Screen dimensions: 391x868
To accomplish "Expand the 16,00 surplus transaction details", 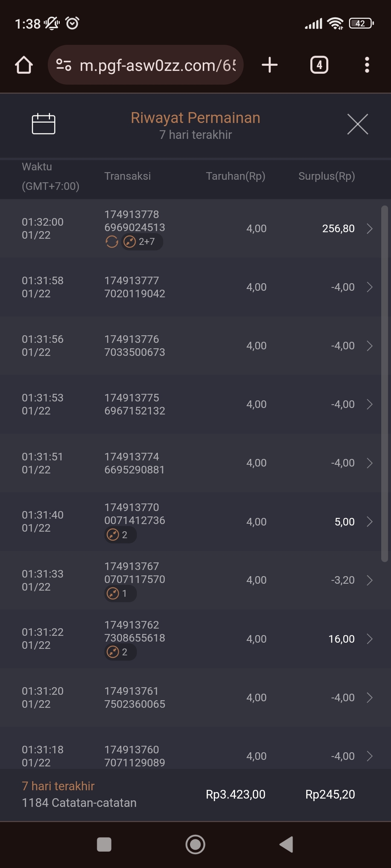I will [x=369, y=639].
